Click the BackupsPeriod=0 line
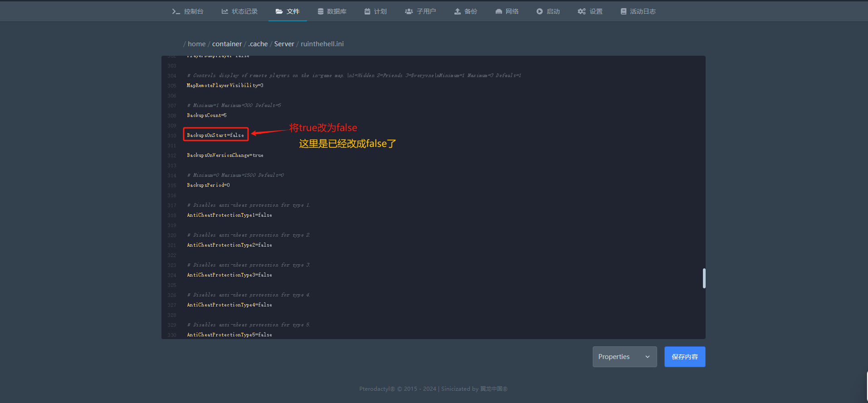Viewport: 868px width, 403px height. click(208, 185)
